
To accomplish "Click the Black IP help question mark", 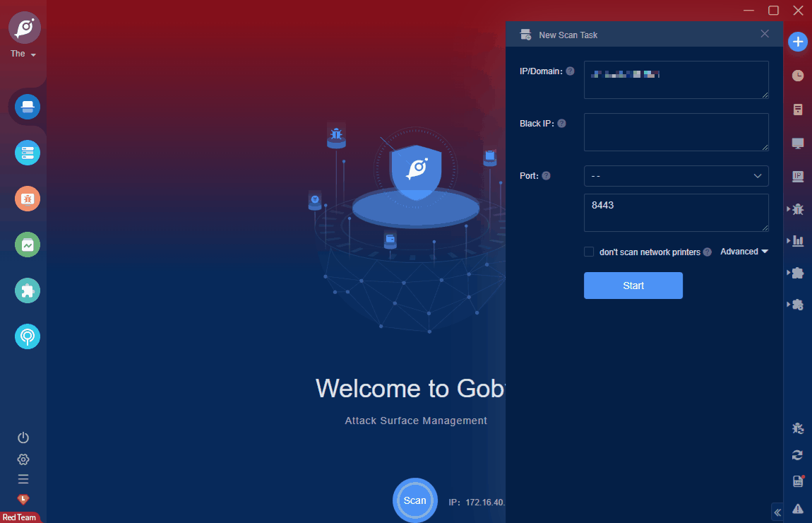I will 562,124.
